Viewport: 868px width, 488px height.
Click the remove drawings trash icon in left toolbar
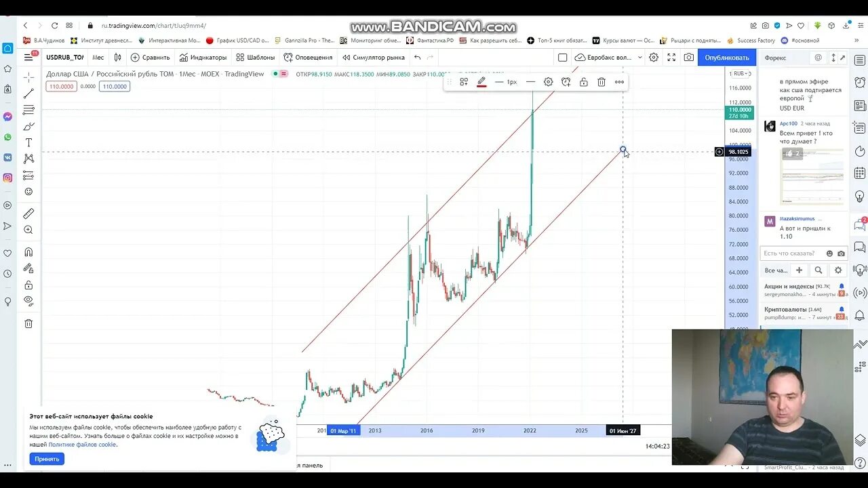[28, 323]
